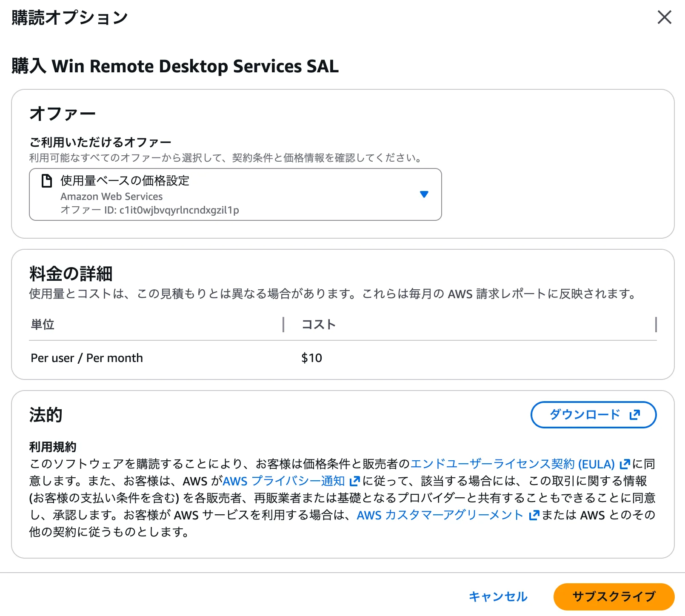Click the 単位 column header
685x616 pixels.
click(x=42, y=325)
